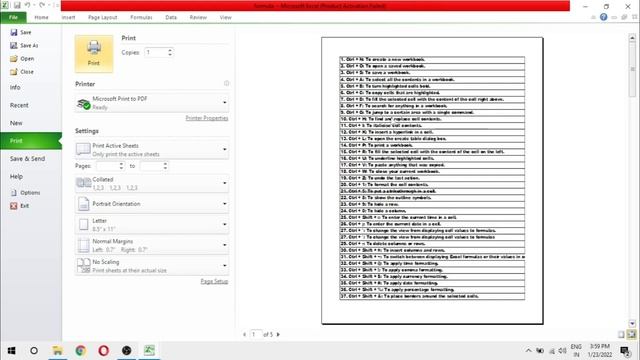Go to previous preview page arrow

pos(244,334)
